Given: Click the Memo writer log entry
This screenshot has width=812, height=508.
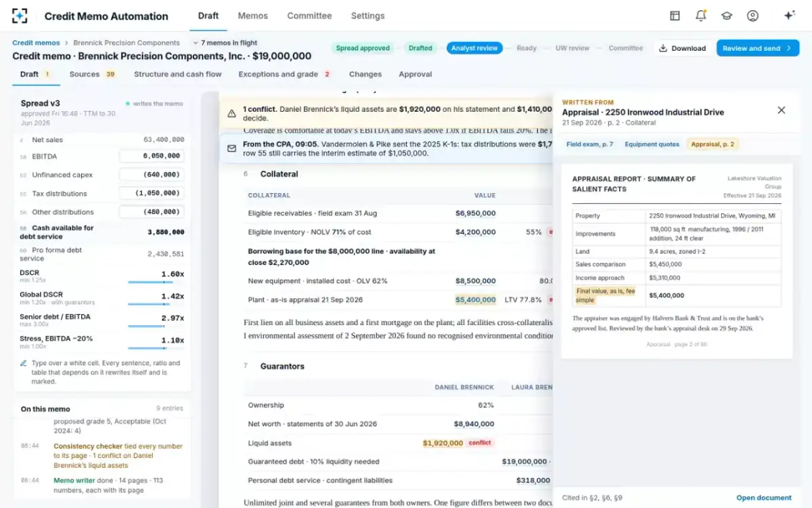Looking at the screenshot, I should (x=101, y=485).
